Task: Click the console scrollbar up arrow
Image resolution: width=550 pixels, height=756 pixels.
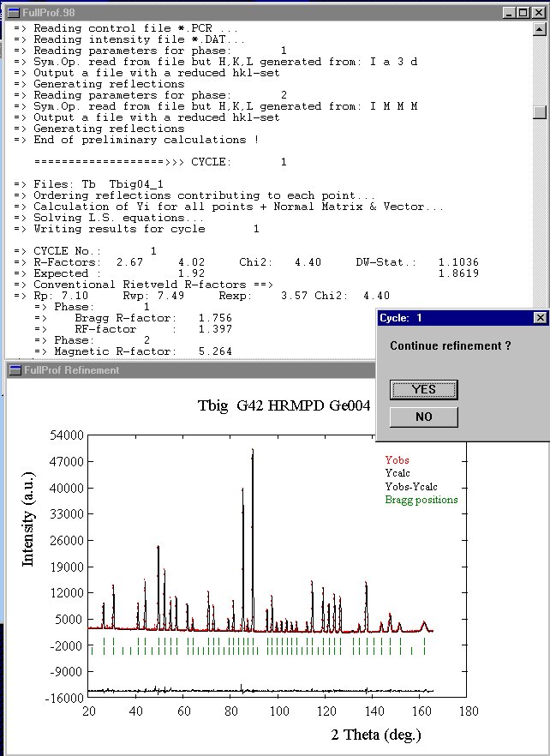Action: (538, 30)
